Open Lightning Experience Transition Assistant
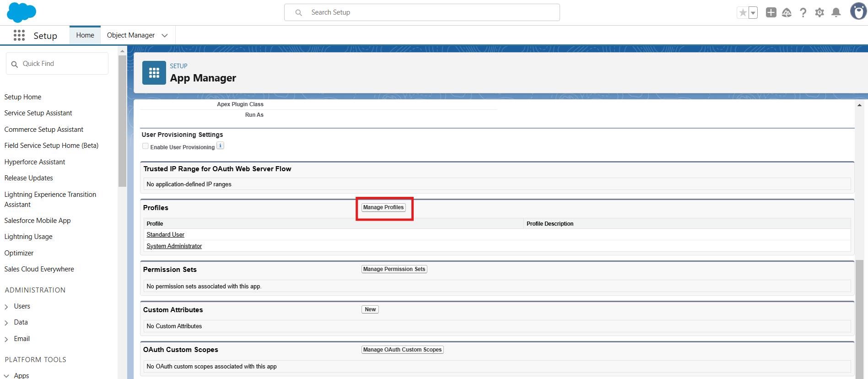The width and height of the screenshot is (868, 379). pyautogui.click(x=50, y=200)
